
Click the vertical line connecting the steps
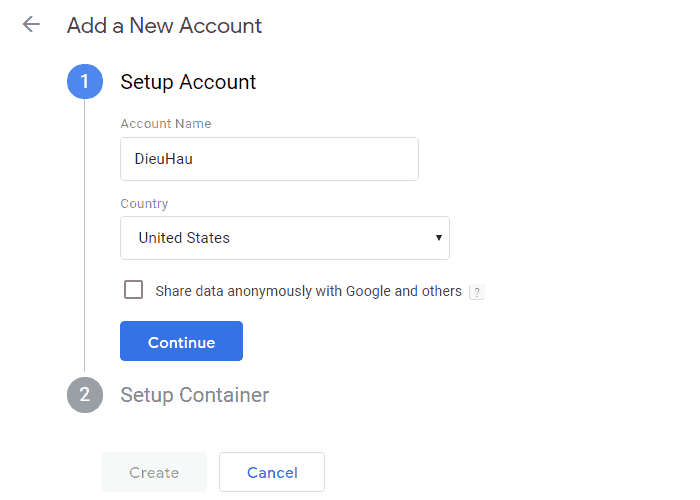click(85, 240)
